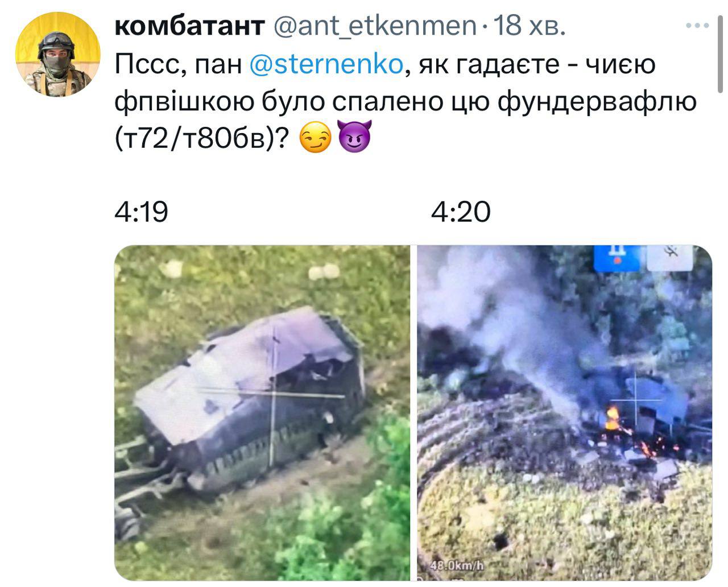Screen dimensions: 728x587
Task: Open комбатант's profile avatar
Action: click(57, 54)
